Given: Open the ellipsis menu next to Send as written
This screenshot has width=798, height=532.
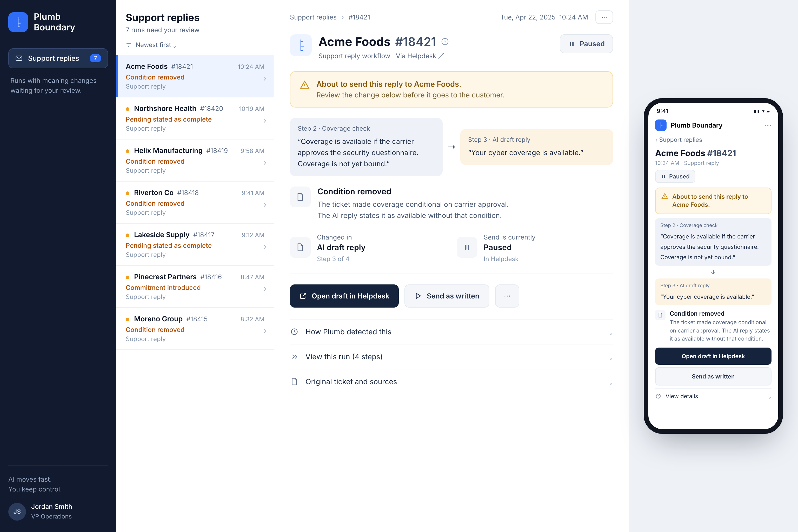Looking at the screenshot, I should tap(507, 296).
